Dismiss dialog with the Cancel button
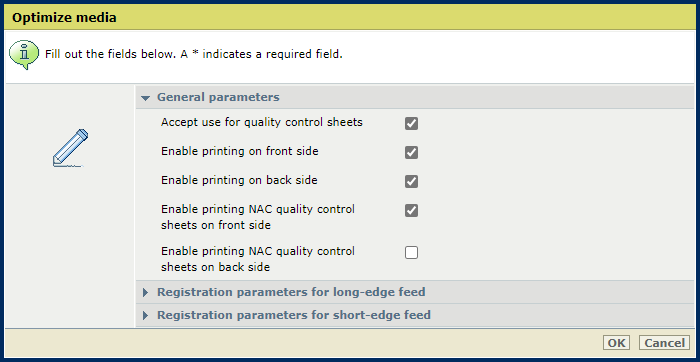The image size is (700, 362). (664, 343)
